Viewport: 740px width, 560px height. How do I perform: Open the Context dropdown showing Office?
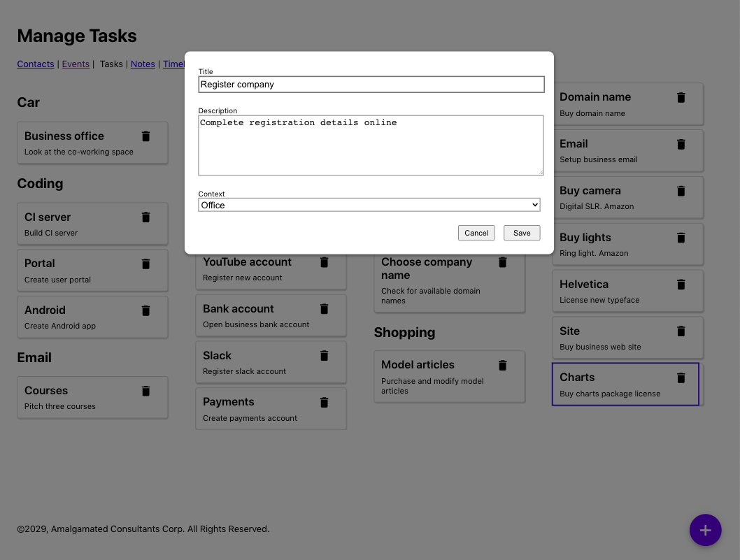coord(369,205)
